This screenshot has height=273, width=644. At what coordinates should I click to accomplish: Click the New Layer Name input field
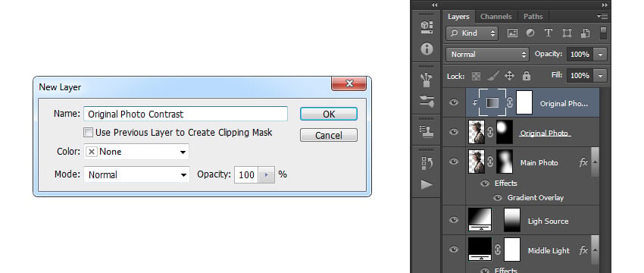point(186,114)
